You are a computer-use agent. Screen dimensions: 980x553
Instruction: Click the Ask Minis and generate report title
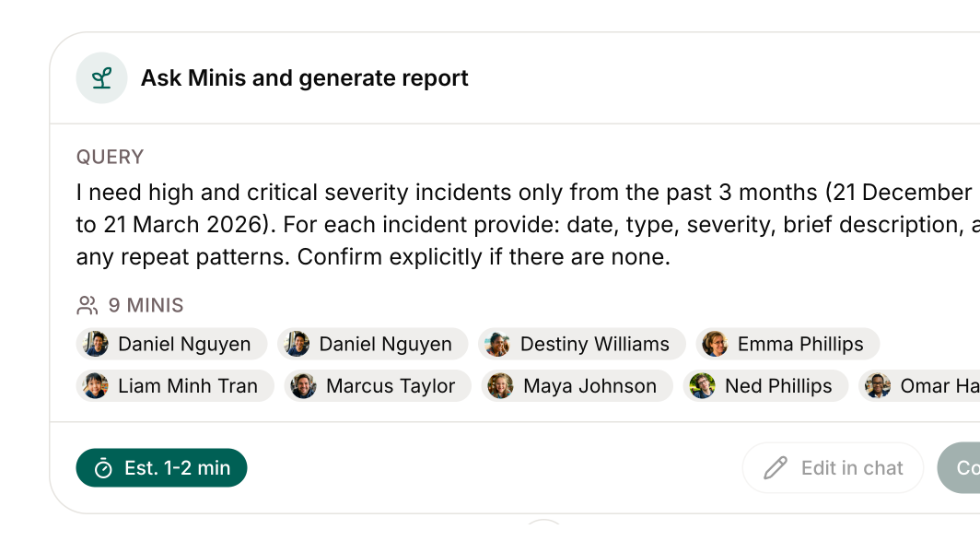pyautogui.click(x=304, y=78)
